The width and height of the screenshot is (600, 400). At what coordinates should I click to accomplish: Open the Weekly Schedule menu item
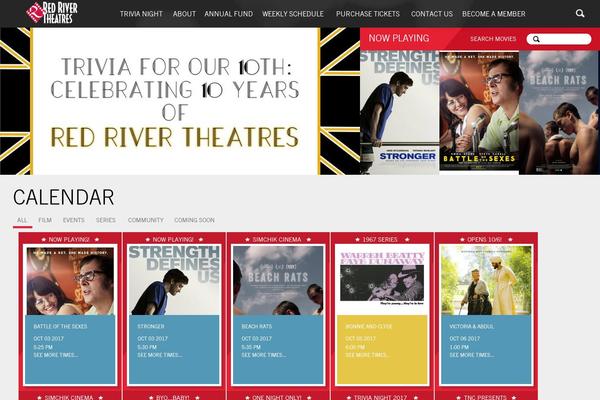(293, 14)
